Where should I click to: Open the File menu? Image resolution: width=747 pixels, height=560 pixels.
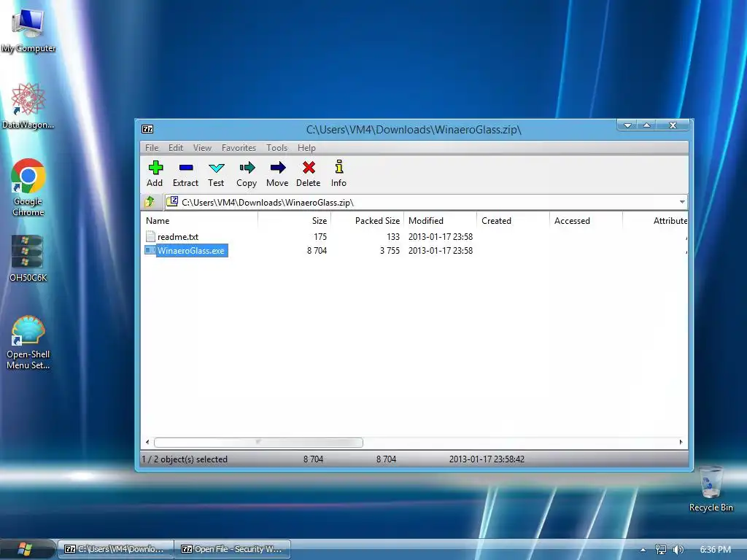click(x=152, y=147)
